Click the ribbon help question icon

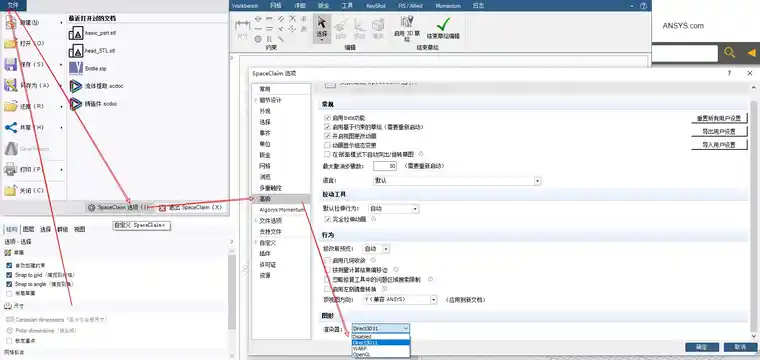[643, 6]
